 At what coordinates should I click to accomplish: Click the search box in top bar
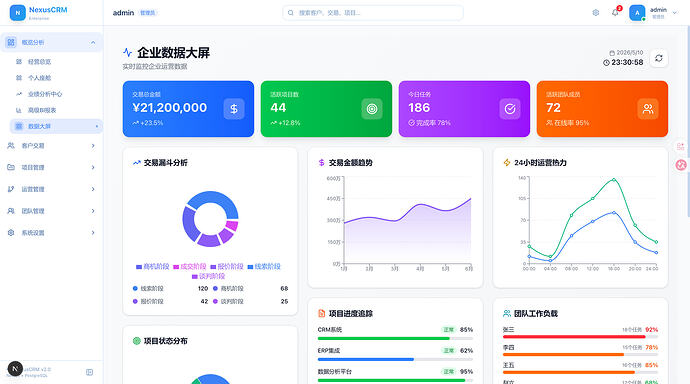click(373, 13)
